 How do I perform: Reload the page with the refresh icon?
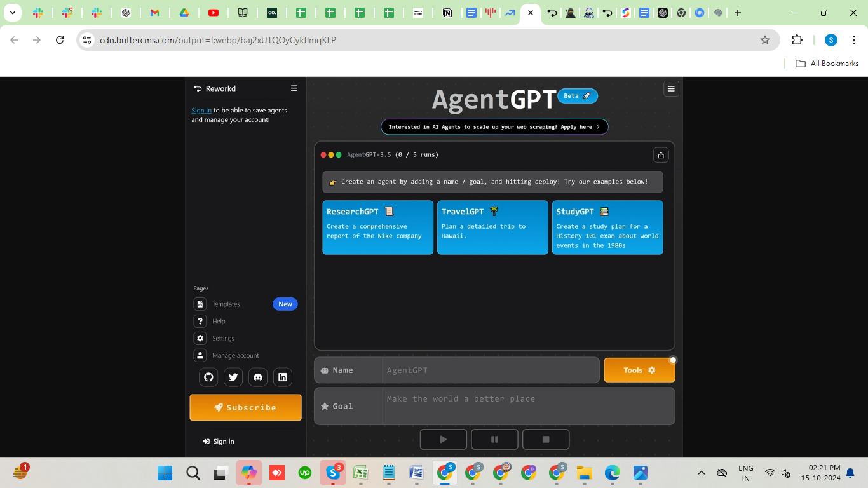(60, 40)
